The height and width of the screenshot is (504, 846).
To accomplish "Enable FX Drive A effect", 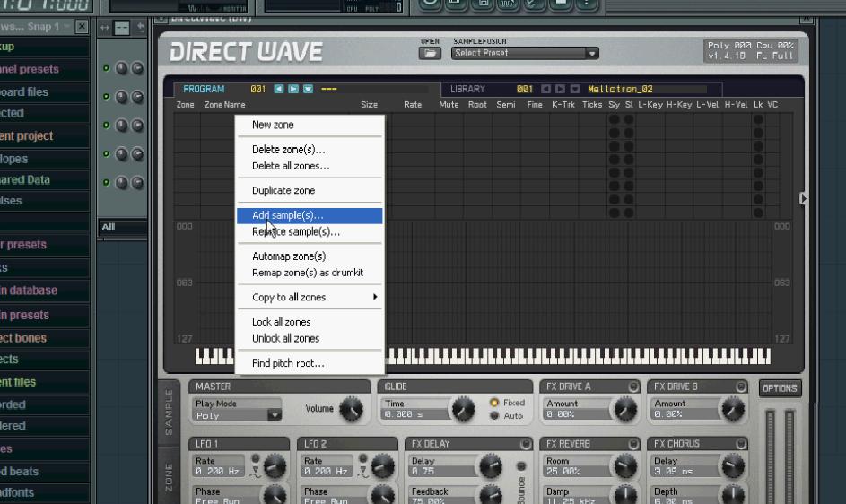I will tap(632, 387).
